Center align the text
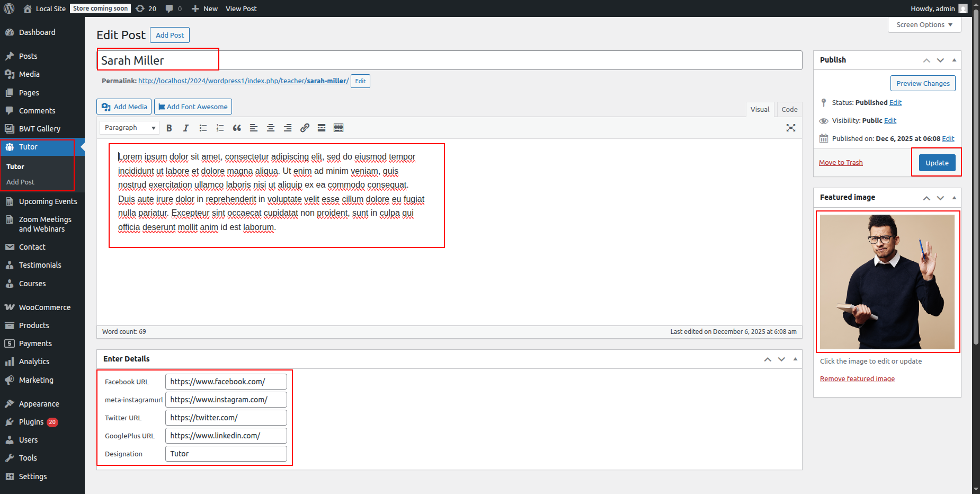This screenshot has height=494, width=980. (271, 128)
